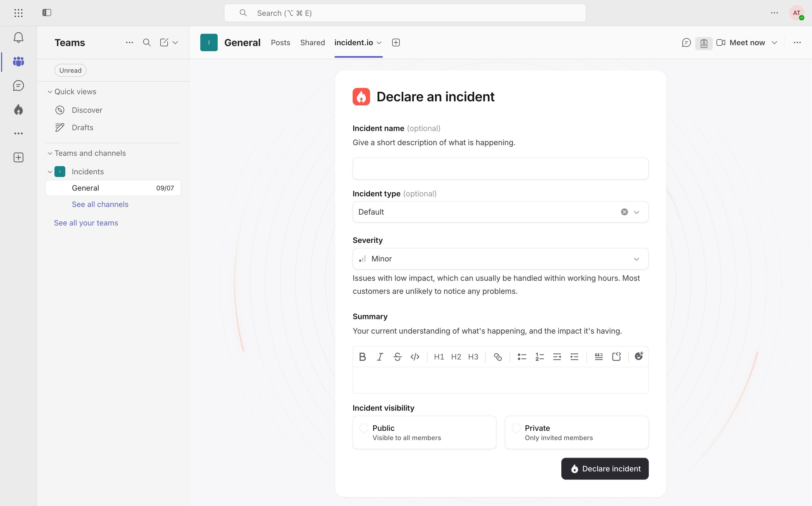
Task: Focus the Incident name input
Action: click(x=500, y=169)
